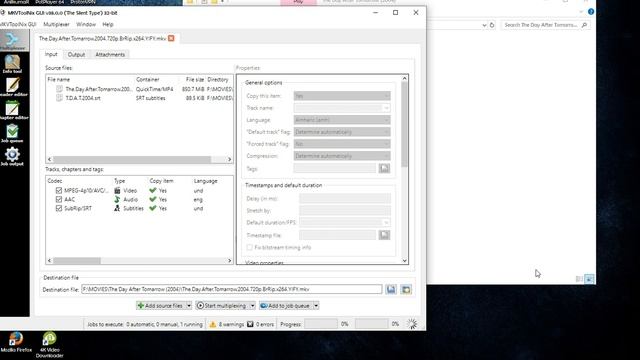Open the Compression dropdown
This screenshot has width=640, height=360.
tap(342, 156)
